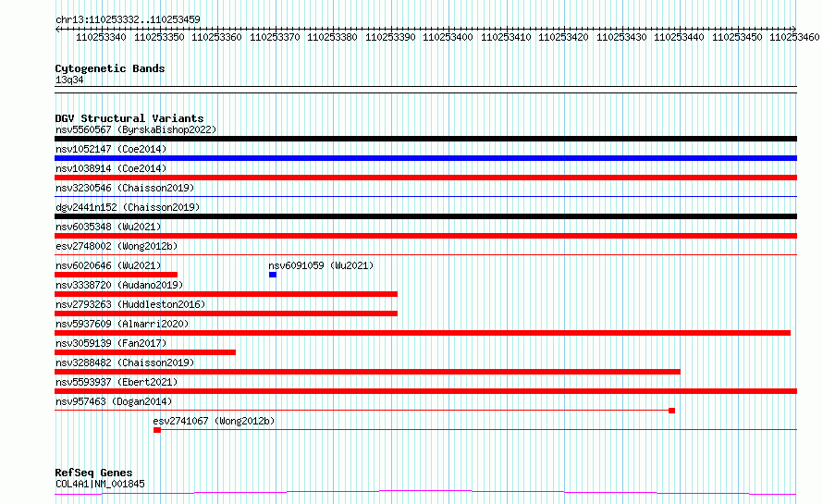
Task: Click ruler position 110253350
Action: coord(159,37)
